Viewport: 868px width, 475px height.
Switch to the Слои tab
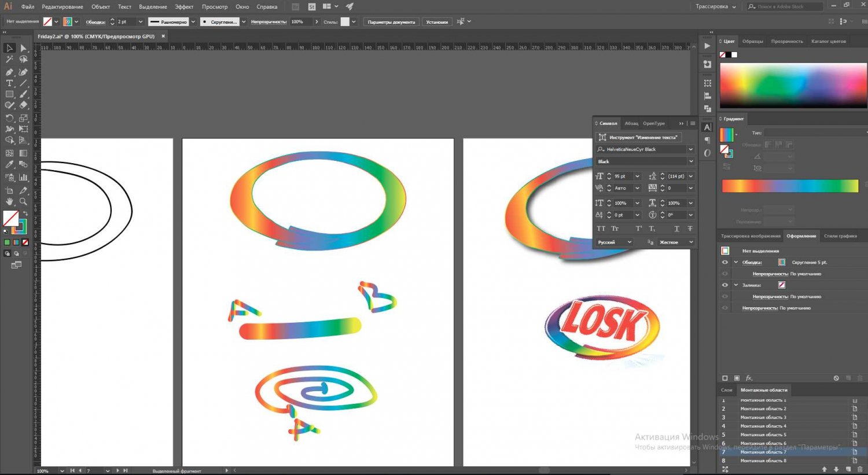click(x=726, y=390)
